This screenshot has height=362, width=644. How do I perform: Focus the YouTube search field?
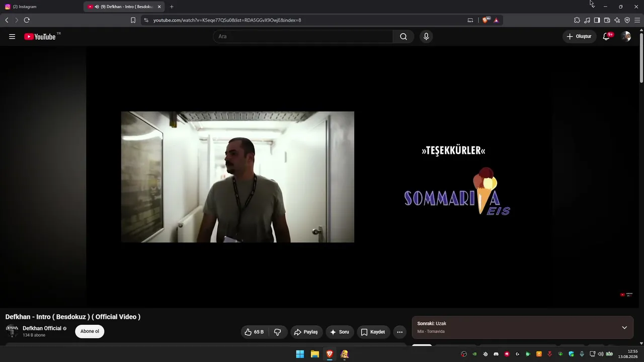(x=303, y=36)
